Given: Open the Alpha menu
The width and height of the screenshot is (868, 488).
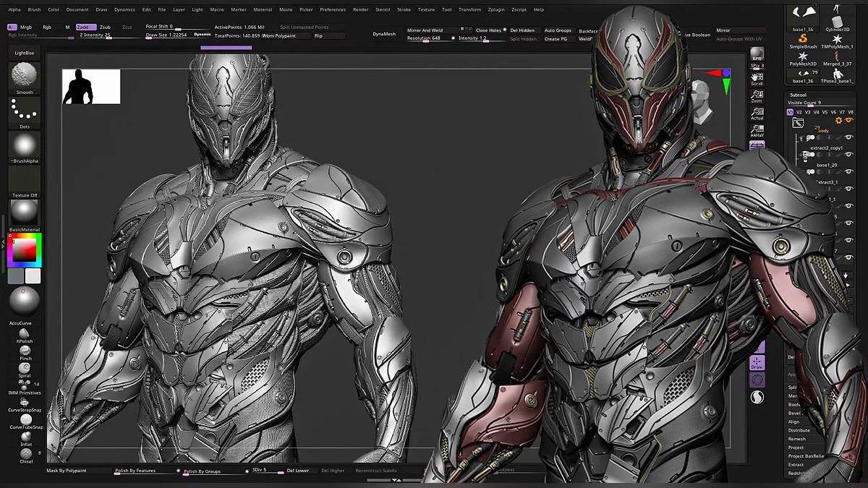Looking at the screenshot, I should point(14,9).
